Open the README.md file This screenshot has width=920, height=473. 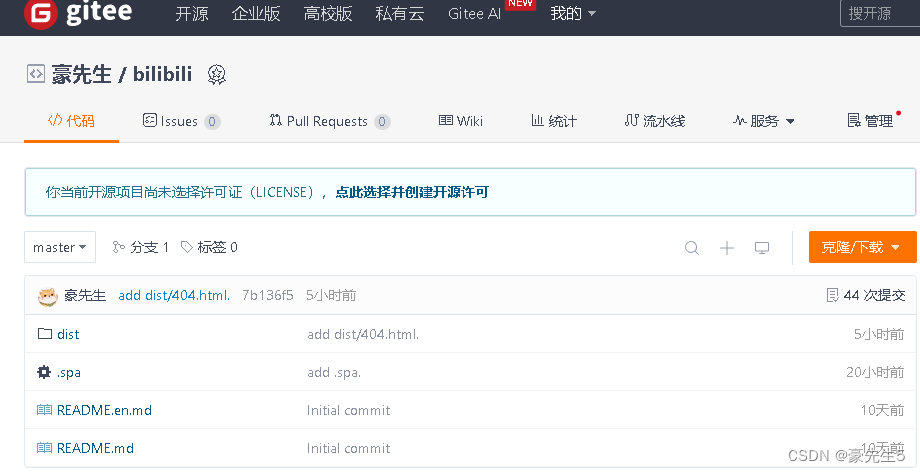(95, 448)
